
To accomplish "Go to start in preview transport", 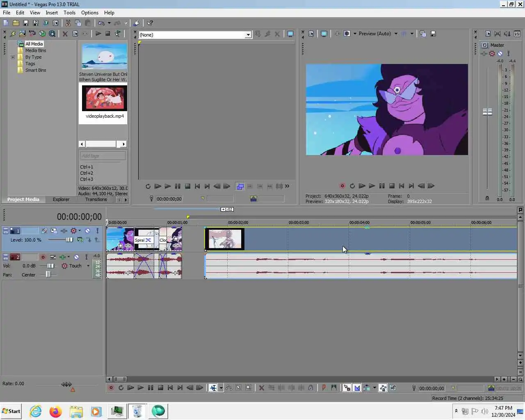I will [402, 186].
